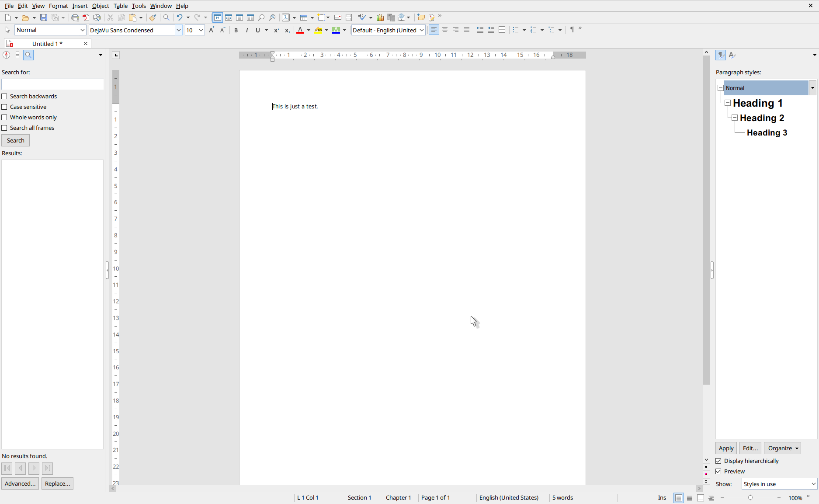Collapse the Heading 1 tree node
819x504 pixels.
point(728,103)
